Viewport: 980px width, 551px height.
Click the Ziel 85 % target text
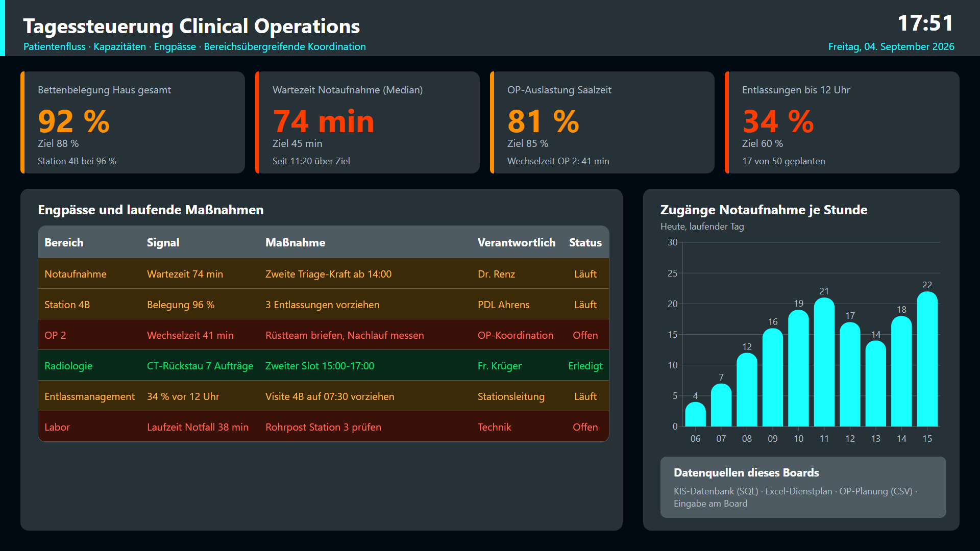(528, 143)
